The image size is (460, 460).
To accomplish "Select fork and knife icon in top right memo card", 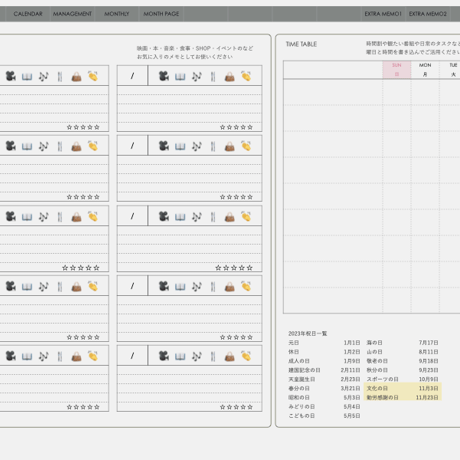I will [213, 77].
